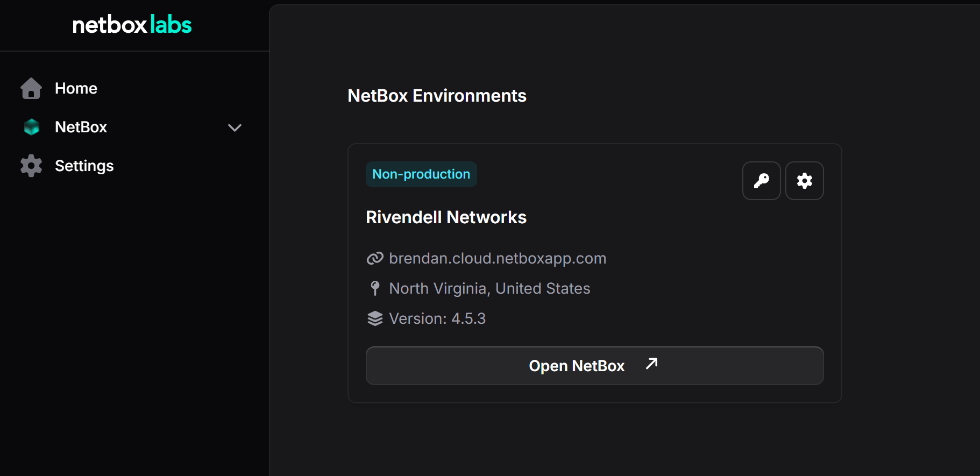This screenshot has height=476, width=980.
Task: Click the NetBox Environments heading
Action: click(x=437, y=96)
